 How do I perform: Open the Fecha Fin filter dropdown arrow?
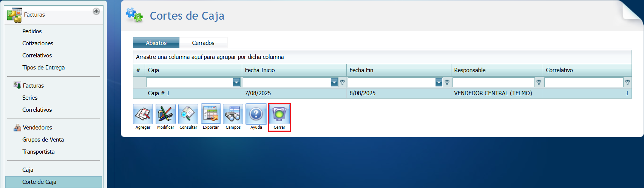point(439,82)
